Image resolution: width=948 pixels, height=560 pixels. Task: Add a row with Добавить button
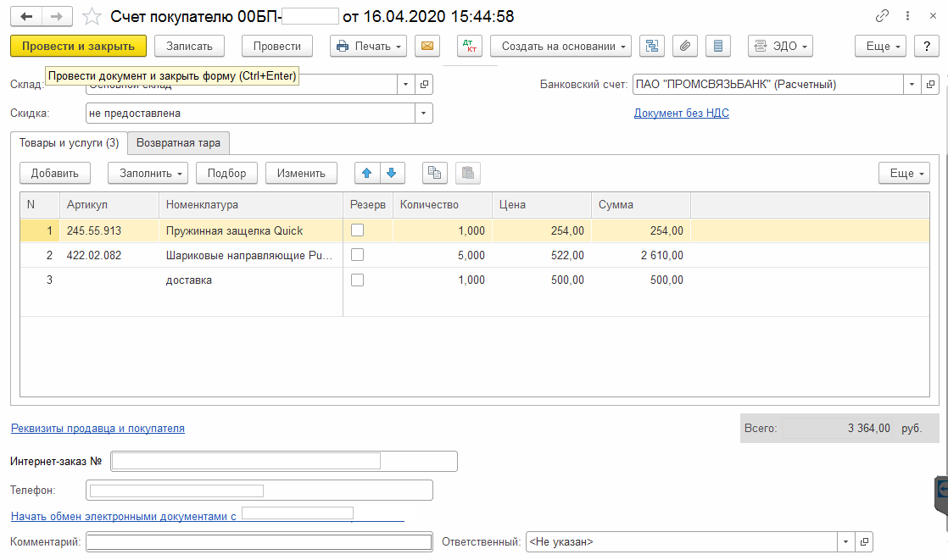pos(55,174)
